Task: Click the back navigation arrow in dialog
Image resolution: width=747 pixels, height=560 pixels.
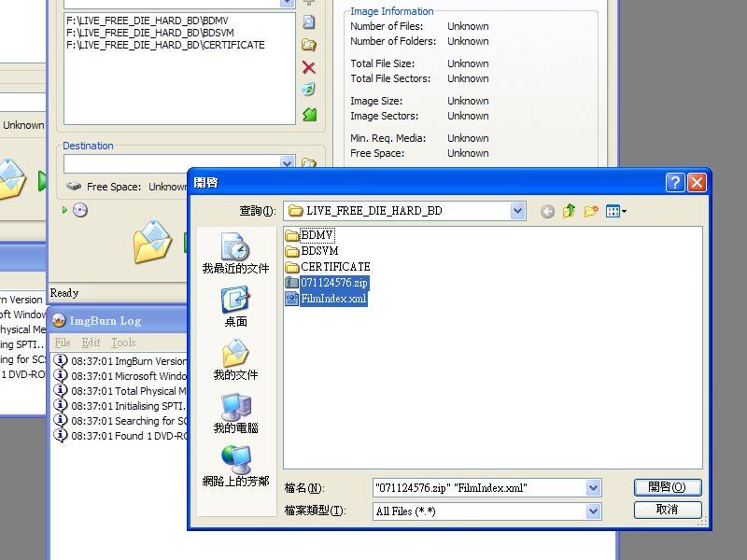Action: [x=547, y=211]
